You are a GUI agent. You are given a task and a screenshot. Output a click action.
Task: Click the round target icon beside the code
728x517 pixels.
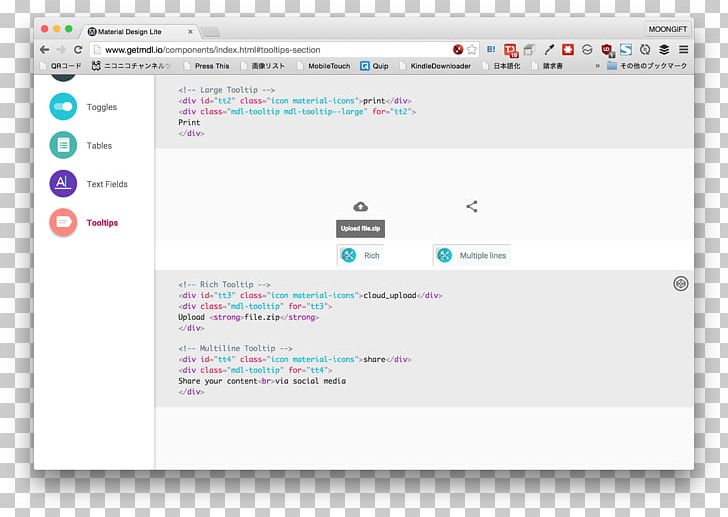[x=681, y=284]
